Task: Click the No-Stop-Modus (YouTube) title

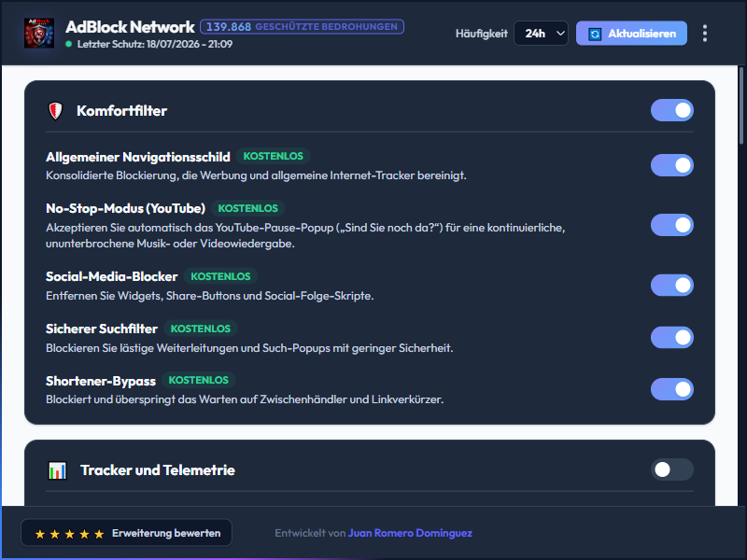Action: (x=125, y=208)
